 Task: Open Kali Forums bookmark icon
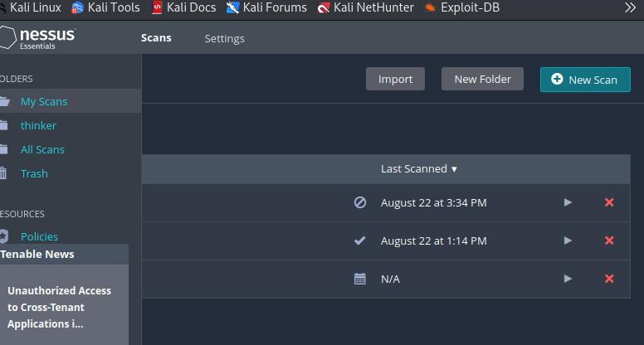pyautogui.click(x=232, y=7)
